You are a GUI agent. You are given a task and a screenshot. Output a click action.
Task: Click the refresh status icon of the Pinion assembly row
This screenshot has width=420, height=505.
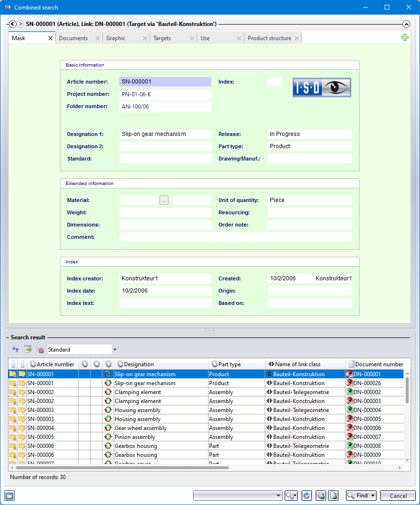point(108,437)
